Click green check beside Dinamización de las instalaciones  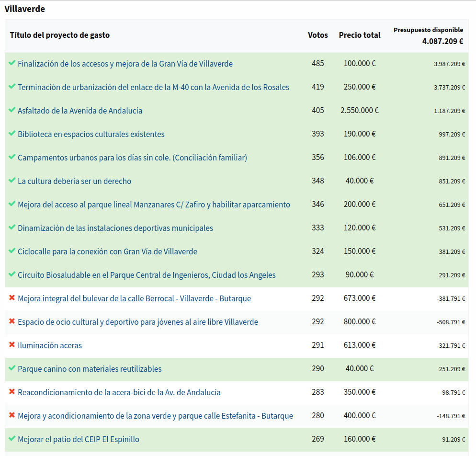tap(12, 227)
